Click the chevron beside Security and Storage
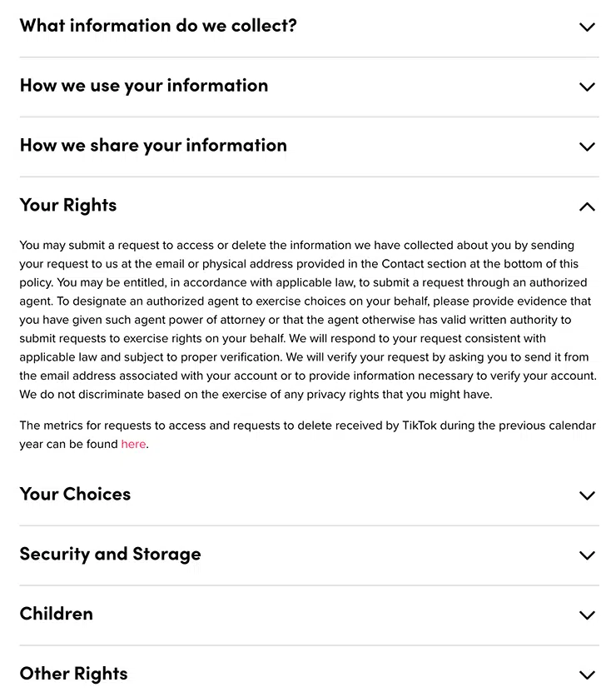616x697 pixels. coord(587,555)
